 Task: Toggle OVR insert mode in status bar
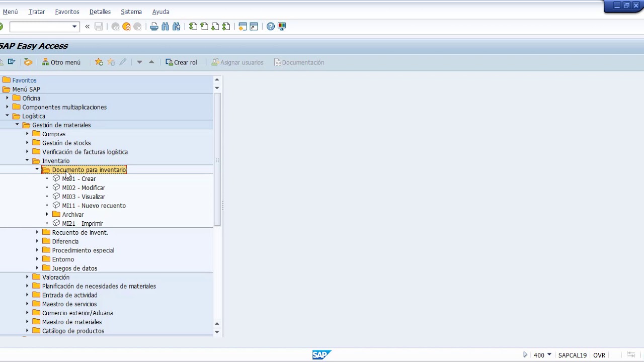point(599,355)
